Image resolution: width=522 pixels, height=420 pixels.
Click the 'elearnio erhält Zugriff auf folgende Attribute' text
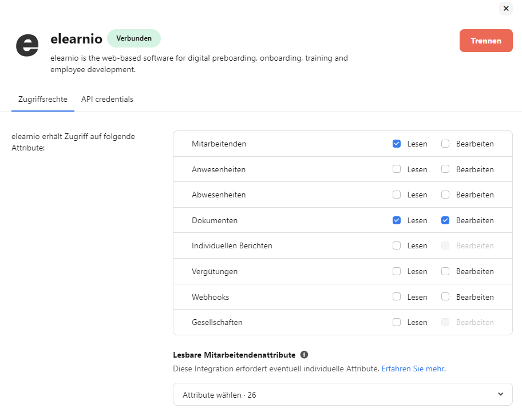pyautogui.click(x=73, y=142)
